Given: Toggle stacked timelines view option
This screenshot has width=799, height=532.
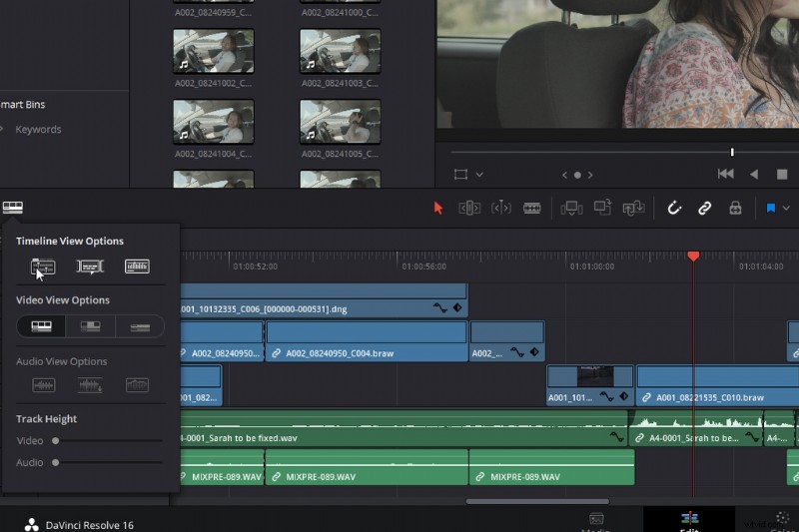Looking at the screenshot, I should tap(43, 266).
